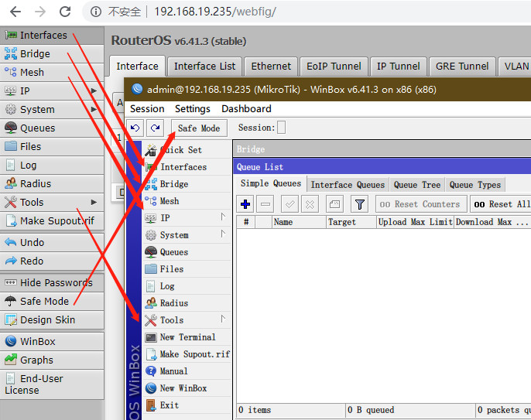Click WinBox link in webfig sidebar
Image resolution: width=531 pixels, height=420 pixels.
click(52, 341)
